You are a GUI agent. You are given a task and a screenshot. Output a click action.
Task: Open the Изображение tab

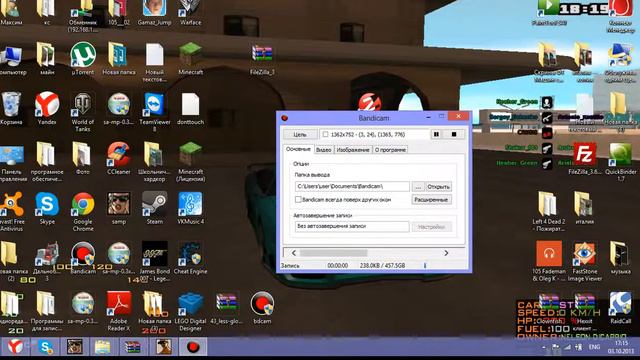pyautogui.click(x=353, y=150)
